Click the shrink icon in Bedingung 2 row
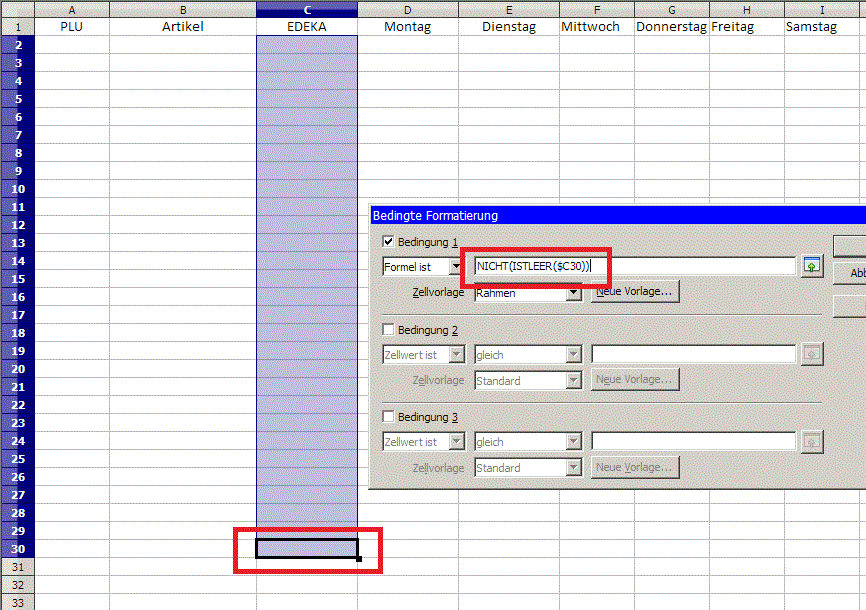This screenshot has width=866, height=610. point(811,354)
